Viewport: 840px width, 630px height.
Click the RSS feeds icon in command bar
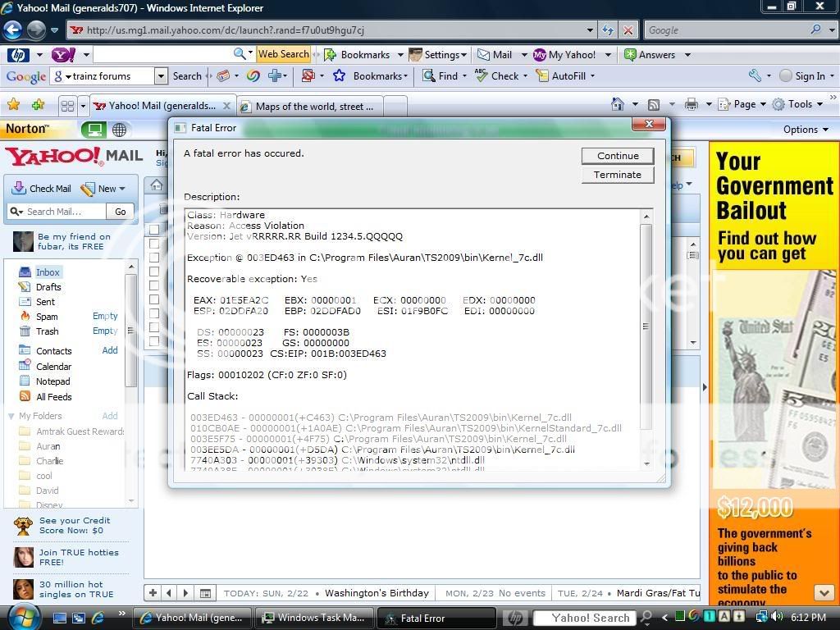point(654,104)
